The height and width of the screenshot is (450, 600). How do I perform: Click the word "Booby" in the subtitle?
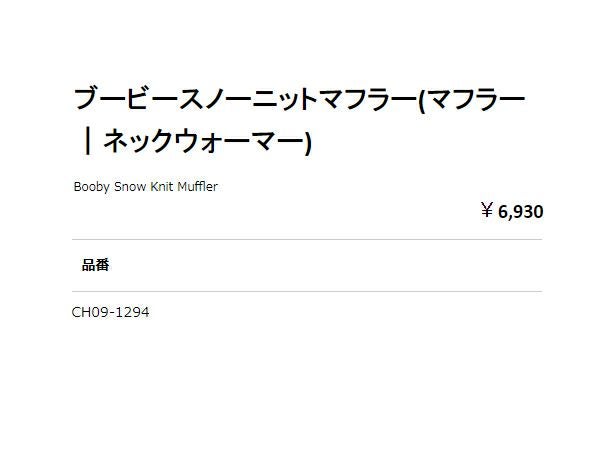click(x=92, y=187)
